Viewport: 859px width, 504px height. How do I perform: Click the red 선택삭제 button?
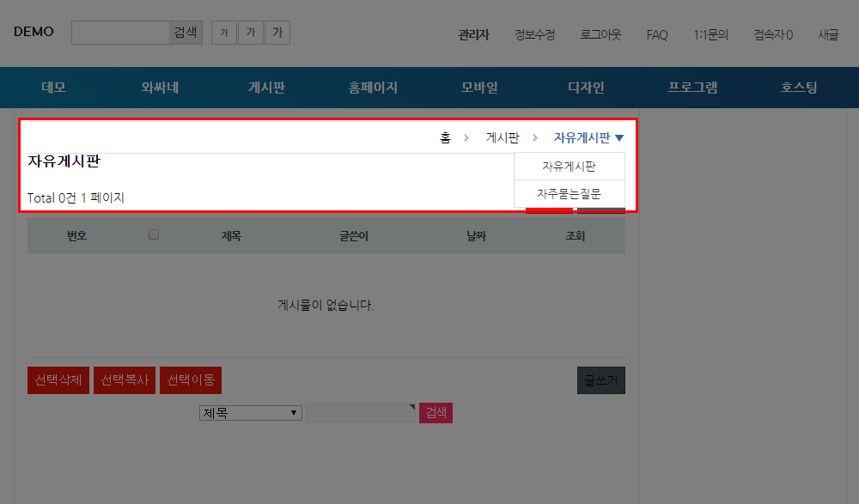(58, 380)
